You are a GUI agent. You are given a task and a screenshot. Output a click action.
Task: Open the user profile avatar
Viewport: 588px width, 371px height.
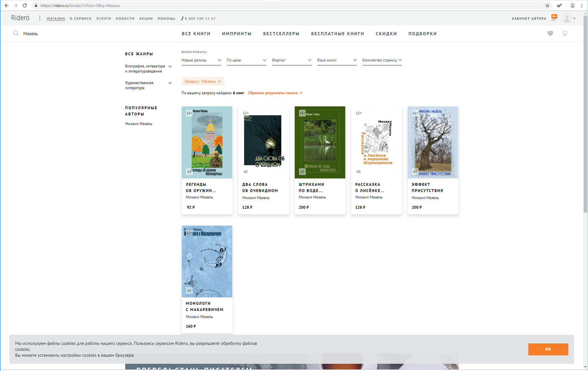pyautogui.click(x=567, y=18)
